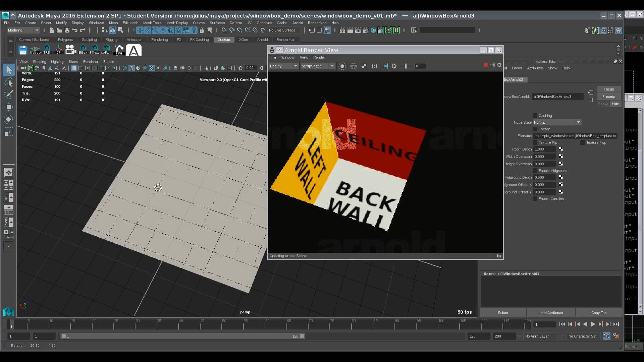Viewport: 644px width, 362px height.
Task: Adjust the exposure slider in Arnold Render View
Action: (407, 66)
